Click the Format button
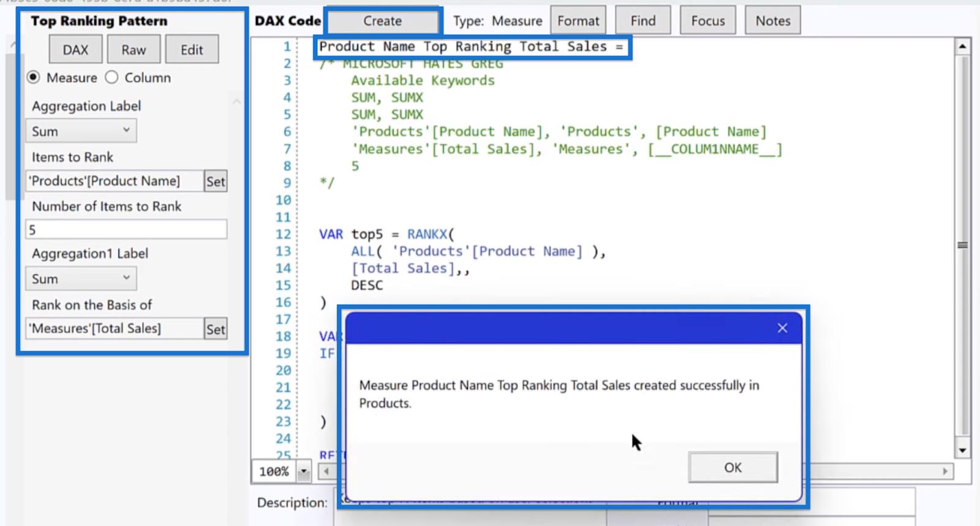 click(x=578, y=21)
